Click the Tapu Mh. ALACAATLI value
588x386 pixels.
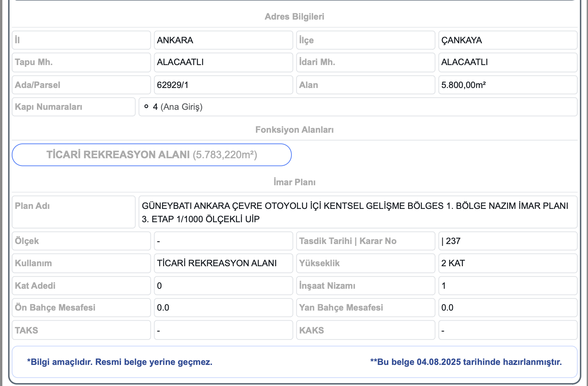click(x=180, y=62)
